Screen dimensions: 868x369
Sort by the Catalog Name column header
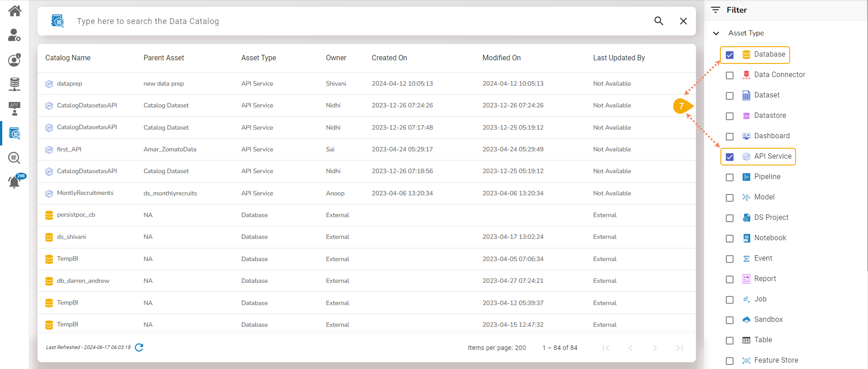point(68,58)
